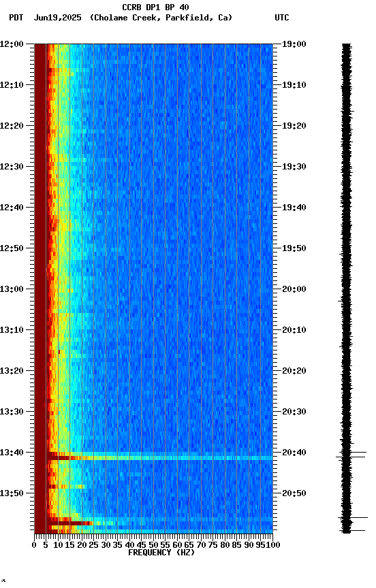Image resolution: width=376 pixels, height=588 pixels.
Task: Click the PDT time label 12:30
Action: (x=12, y=167)
